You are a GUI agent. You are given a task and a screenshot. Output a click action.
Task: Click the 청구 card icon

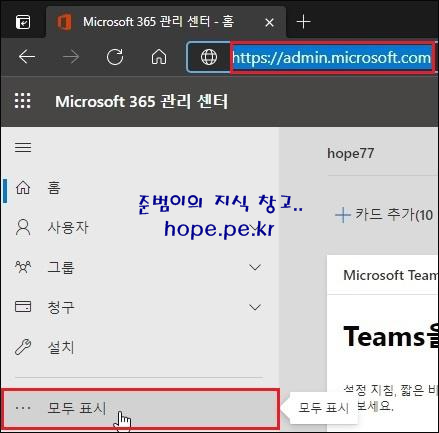(23, 307)
